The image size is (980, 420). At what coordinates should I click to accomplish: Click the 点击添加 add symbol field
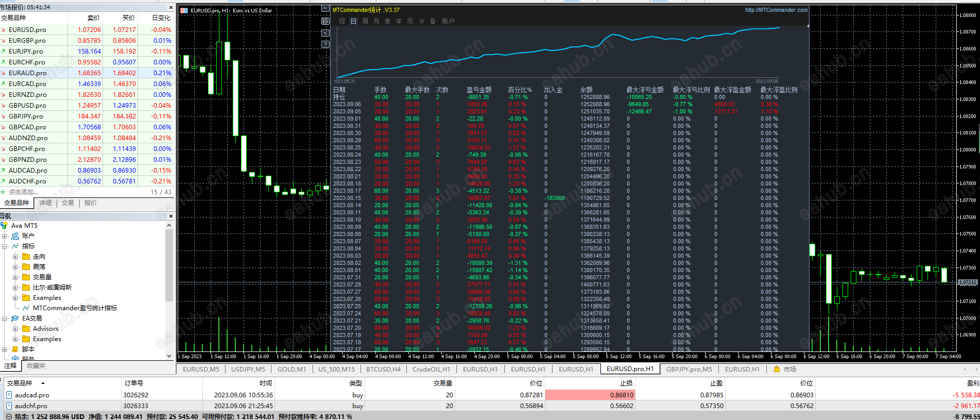[24, 192]
